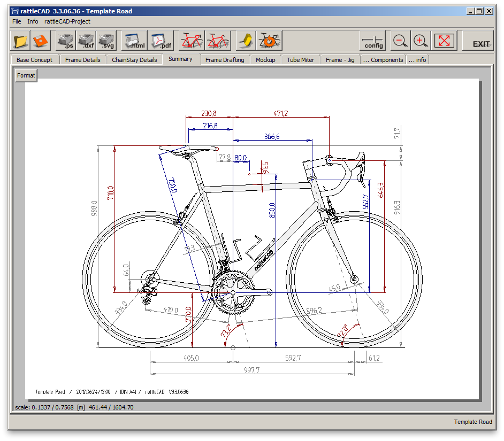
Task: Open the Format button
Action: [x=26, y=76]
